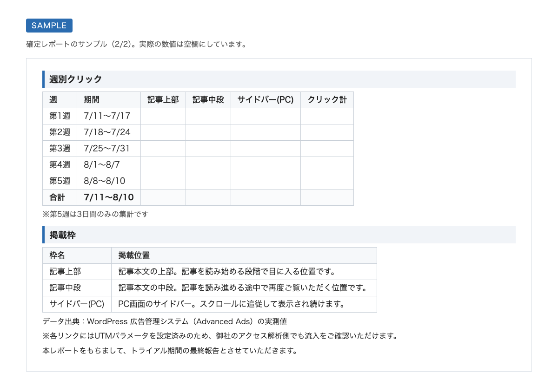Select the 合計 row label
This screenshot has width=558, height=392.
tap(60, 197)
